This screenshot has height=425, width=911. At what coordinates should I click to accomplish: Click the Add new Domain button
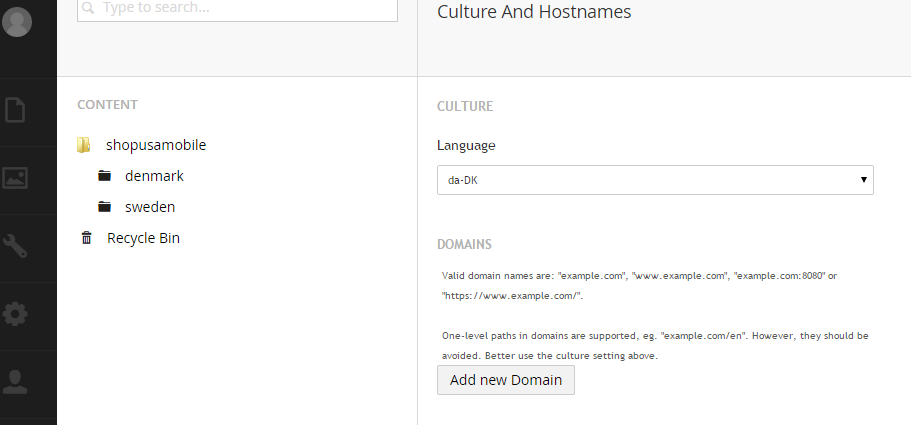506,380
